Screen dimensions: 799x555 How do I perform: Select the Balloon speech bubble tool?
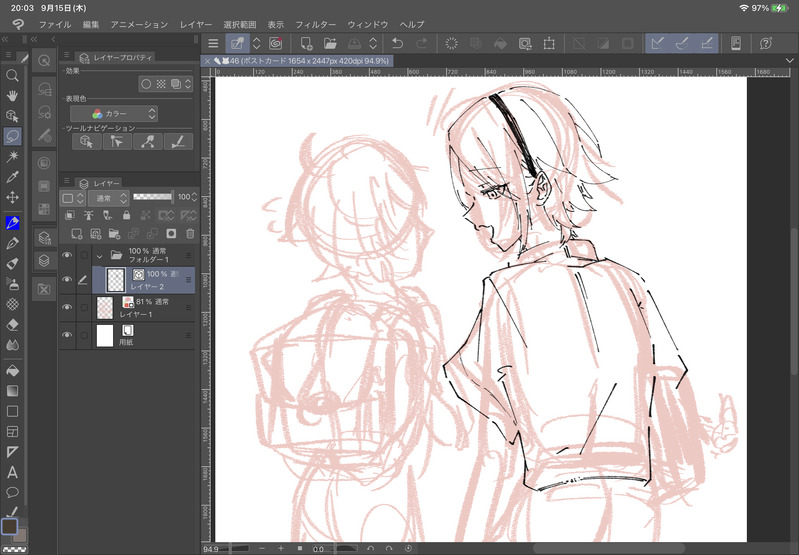click(x=12, y=492)
